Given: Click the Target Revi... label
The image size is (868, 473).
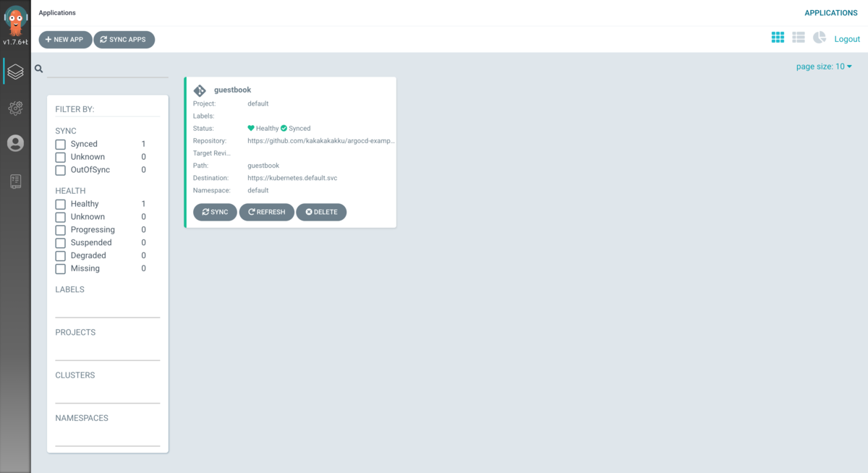Looking at the screenshot, I should (212, 153).
